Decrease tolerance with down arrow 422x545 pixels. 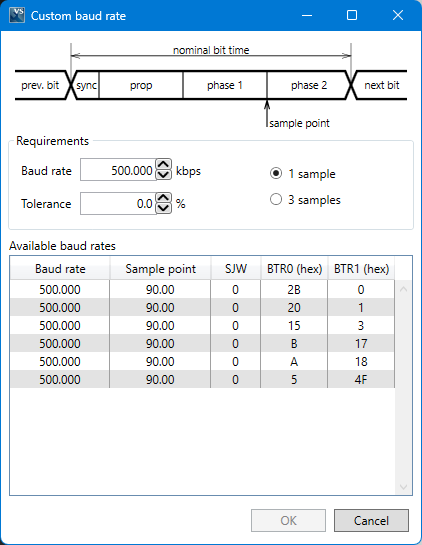[163, 208]
